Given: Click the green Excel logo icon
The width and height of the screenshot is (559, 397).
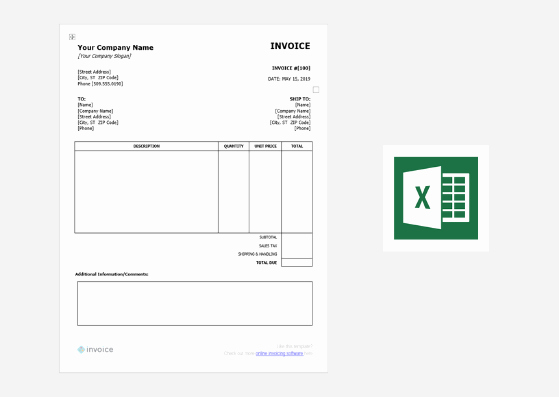Looking at the screenshot, I should pyautogui.click(x=436, y=198).
